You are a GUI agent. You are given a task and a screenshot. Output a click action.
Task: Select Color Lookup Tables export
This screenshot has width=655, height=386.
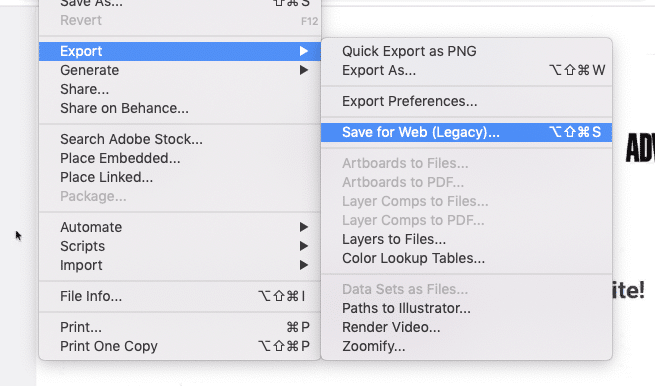point(466,259)
